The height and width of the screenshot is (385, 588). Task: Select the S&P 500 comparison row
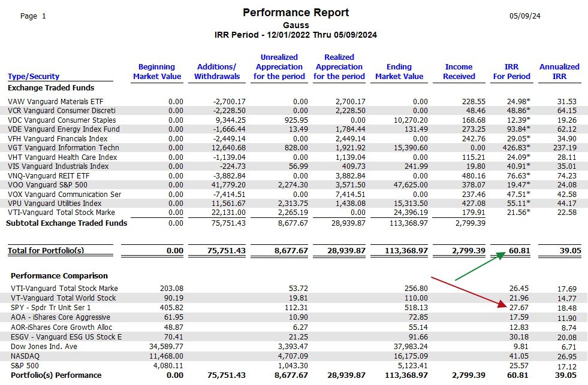294,365
